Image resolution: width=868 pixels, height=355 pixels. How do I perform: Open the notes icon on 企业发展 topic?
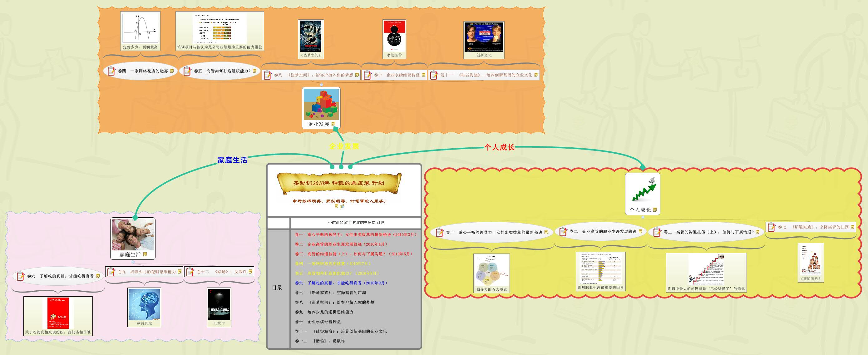click(x=333, y=124)
